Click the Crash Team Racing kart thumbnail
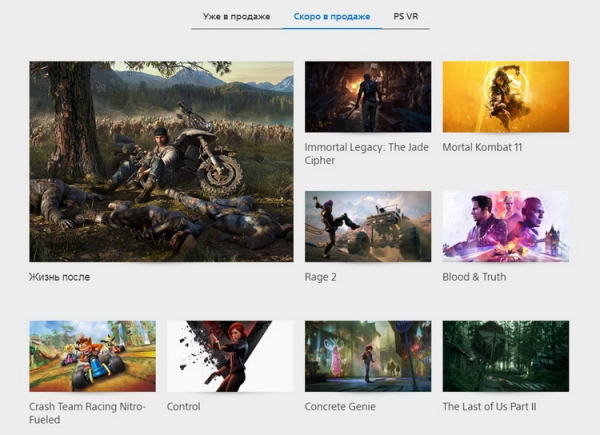Screen dimensions: 600x435 coord(92,356)
